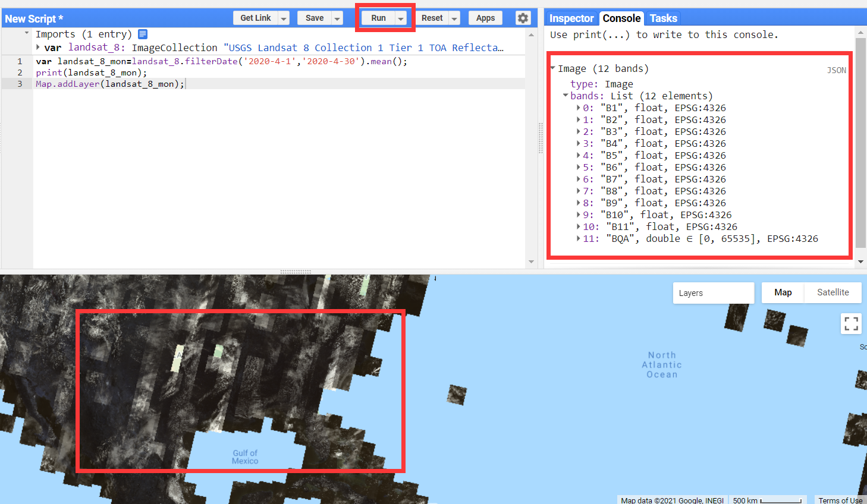Open the Run button dropdown options
The width and height of the screenshot is (867, 504).
click(x=401, y=17)
